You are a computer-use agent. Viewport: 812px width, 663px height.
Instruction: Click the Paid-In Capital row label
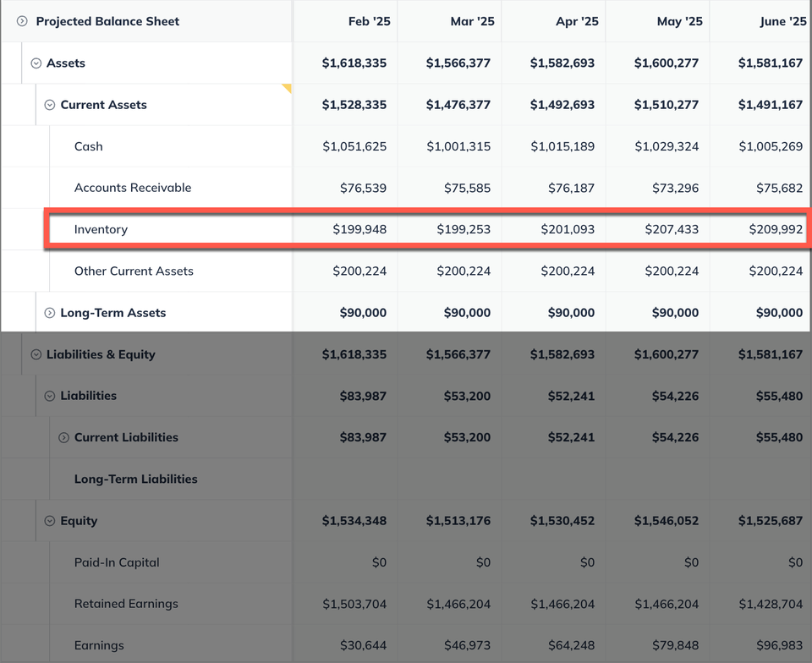(117, 562)
